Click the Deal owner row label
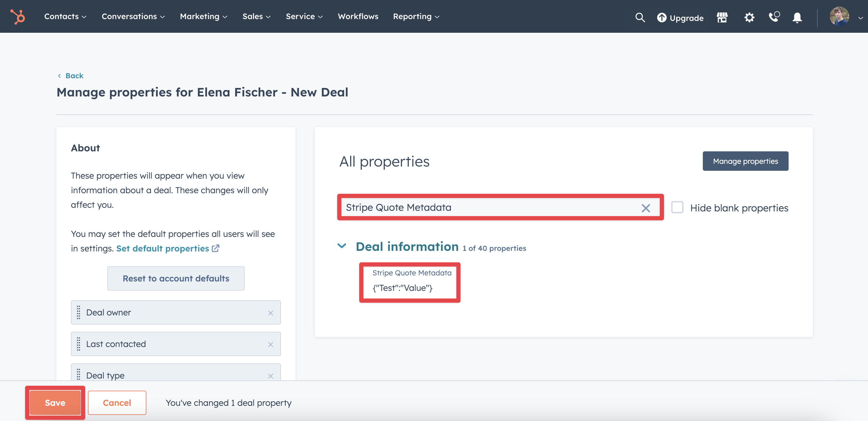This screenshot has width=868, height=421. coord(109,312)
